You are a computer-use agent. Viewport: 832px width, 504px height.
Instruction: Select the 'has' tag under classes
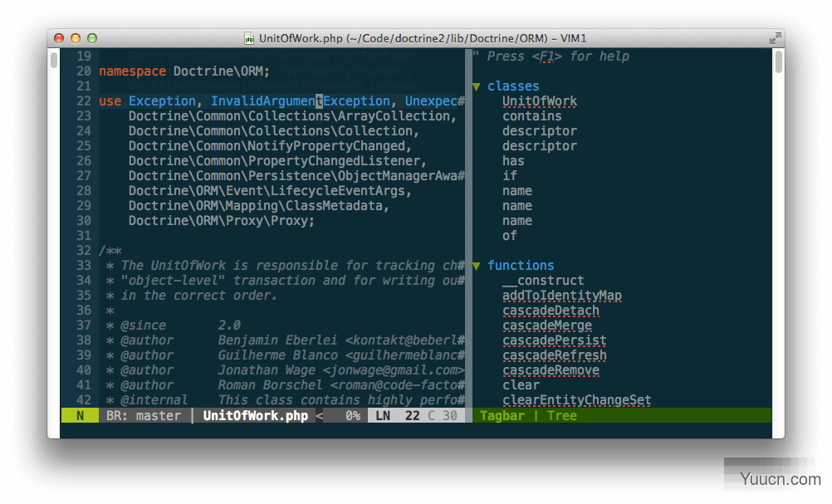click(513, 161)
